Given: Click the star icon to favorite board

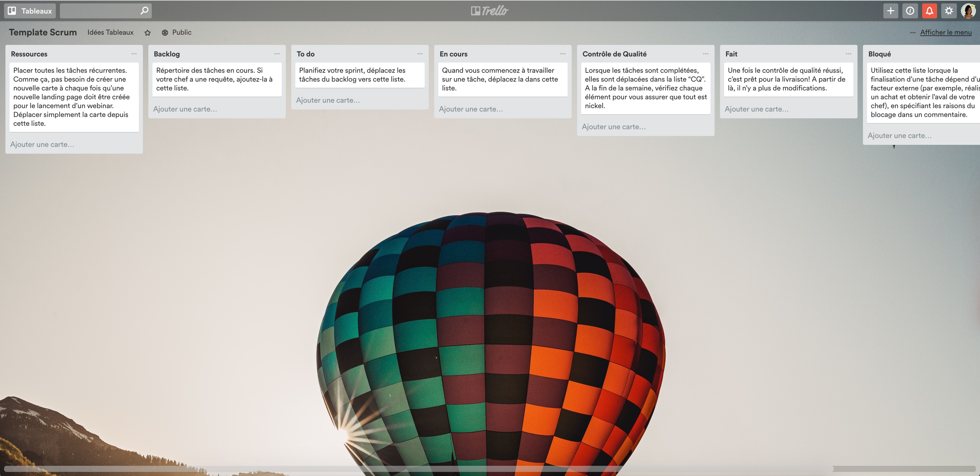Looking at the screenshot, I should click(147, 33).
